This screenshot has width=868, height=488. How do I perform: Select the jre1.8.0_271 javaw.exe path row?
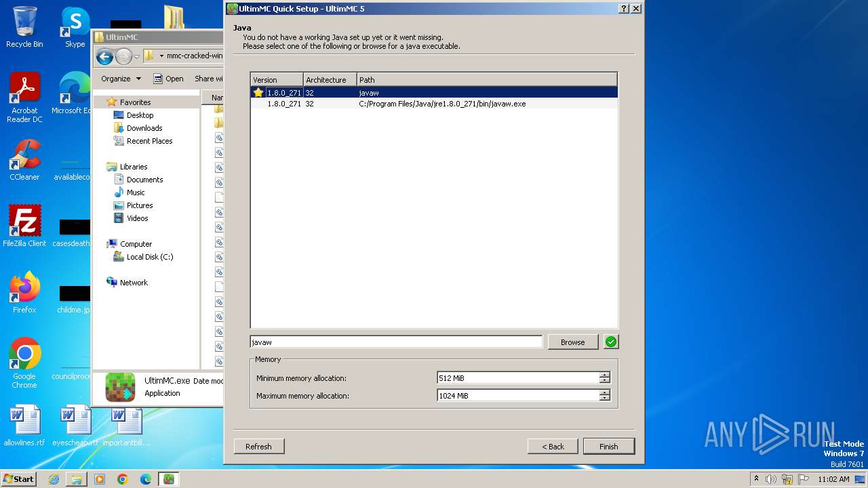pos(434,104)
